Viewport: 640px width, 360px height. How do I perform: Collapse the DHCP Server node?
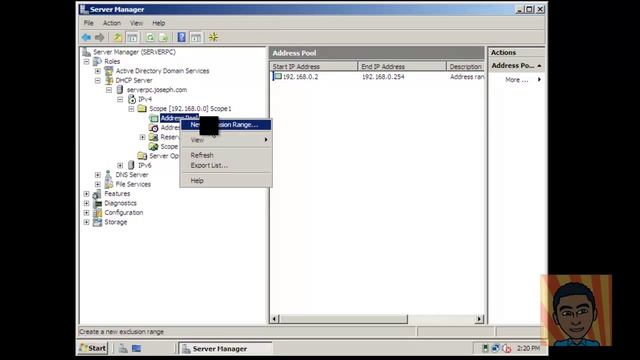click(98, 80)
